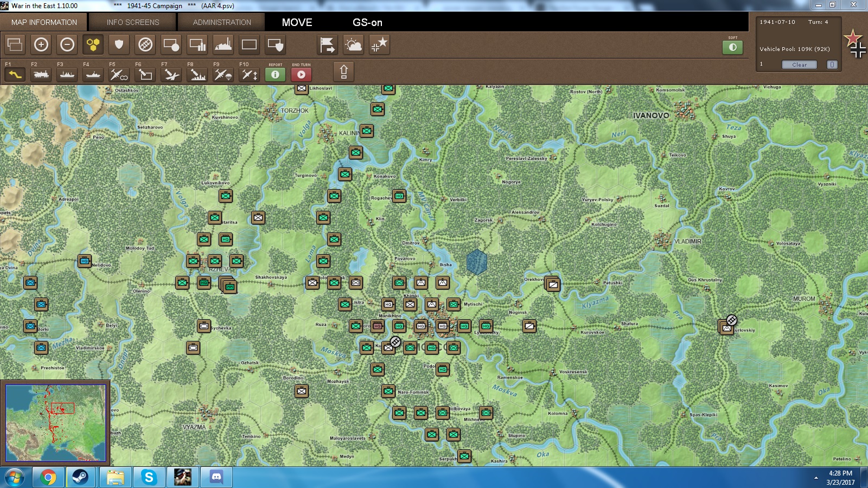Open Skype from the taskbar
Screen dimensions: 868x488
149,478
